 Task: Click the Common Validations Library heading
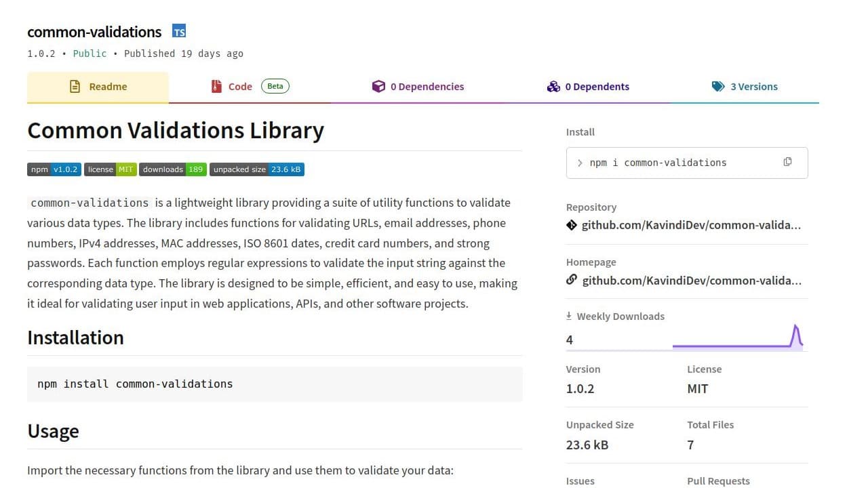[176, 130]
